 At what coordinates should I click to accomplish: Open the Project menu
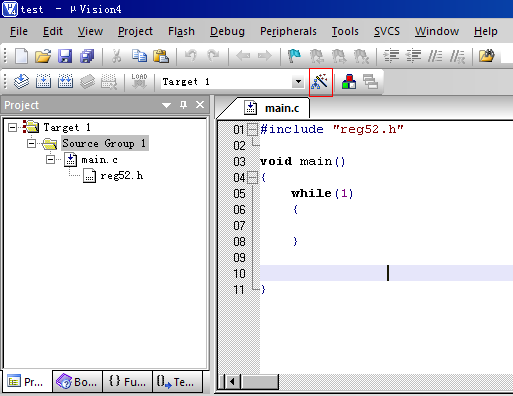135,31
